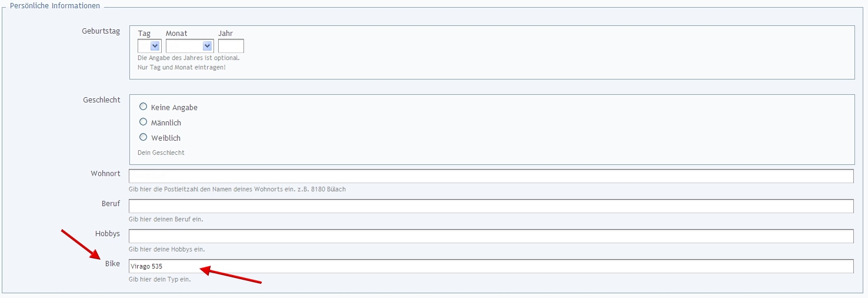Image resolution: width=868 pixels, height=298 pixels.
Task: Open the Tag day dropdown
Action: pyautogui.click(x=149, y=46)
